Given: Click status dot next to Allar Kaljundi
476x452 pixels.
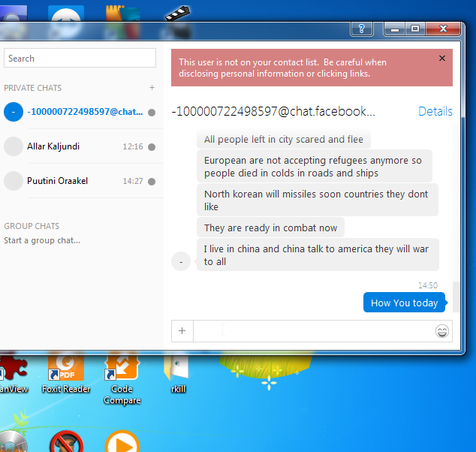Looking at the screenshot, I should coord(152,147).
